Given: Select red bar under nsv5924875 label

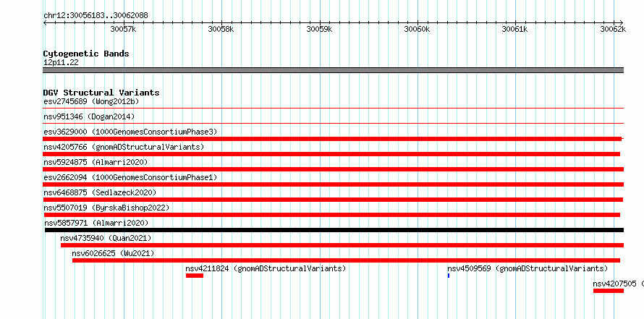Looking at the screenshot, I should 334,169.
